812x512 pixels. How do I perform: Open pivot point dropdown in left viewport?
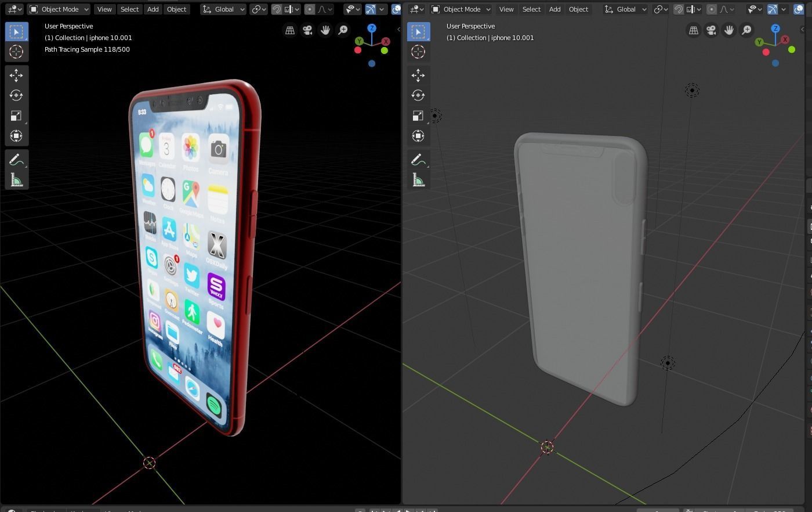pyautogui.click(x=259, y=9)
